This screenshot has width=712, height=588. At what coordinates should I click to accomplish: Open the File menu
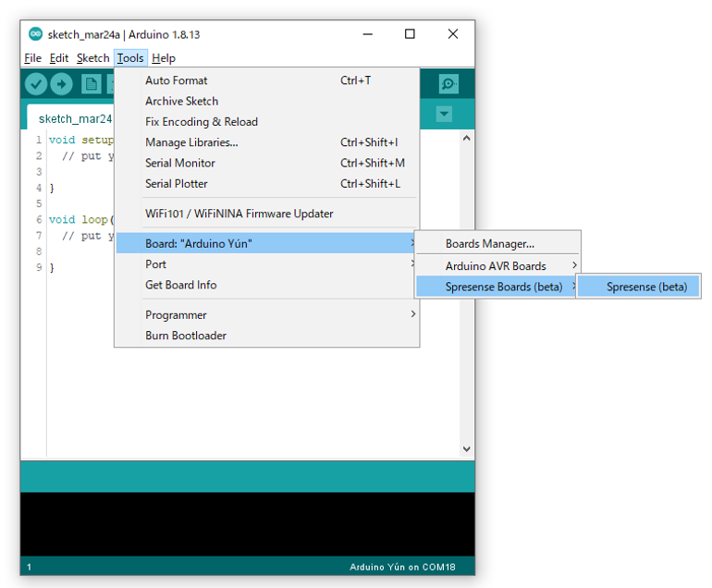[x=32, y=58]
